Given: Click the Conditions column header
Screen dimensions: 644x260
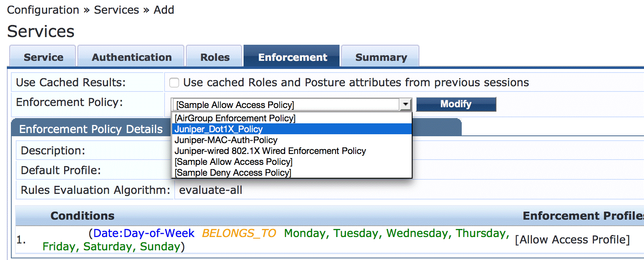Looking at the screenshot, I should [82, 216].
